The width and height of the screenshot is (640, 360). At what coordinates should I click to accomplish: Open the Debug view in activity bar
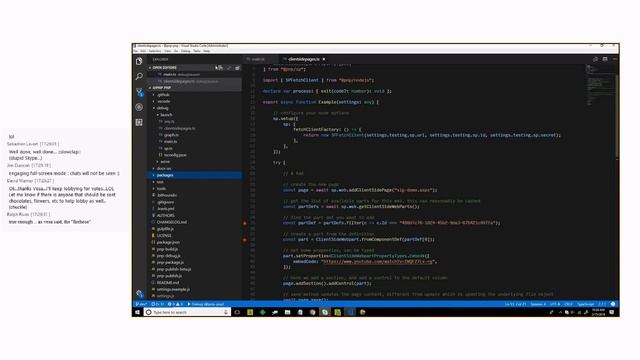pyautogui.click(x=139, y=107)
